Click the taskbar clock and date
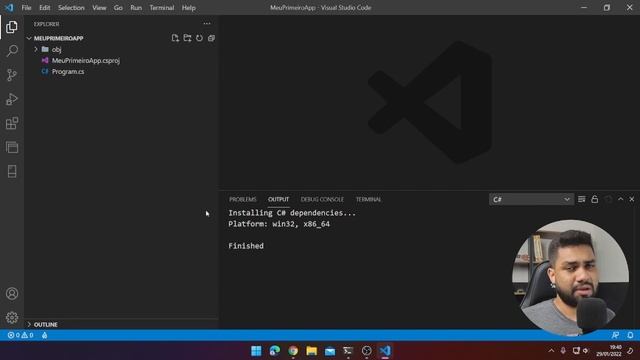 pyautogui.click(x=609, y=351)
